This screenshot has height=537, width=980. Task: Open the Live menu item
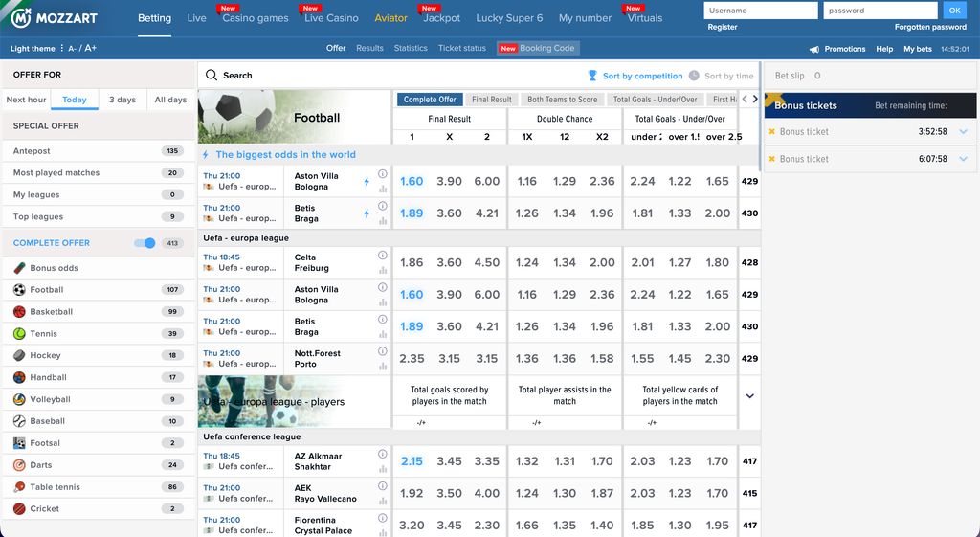(196, 18)
